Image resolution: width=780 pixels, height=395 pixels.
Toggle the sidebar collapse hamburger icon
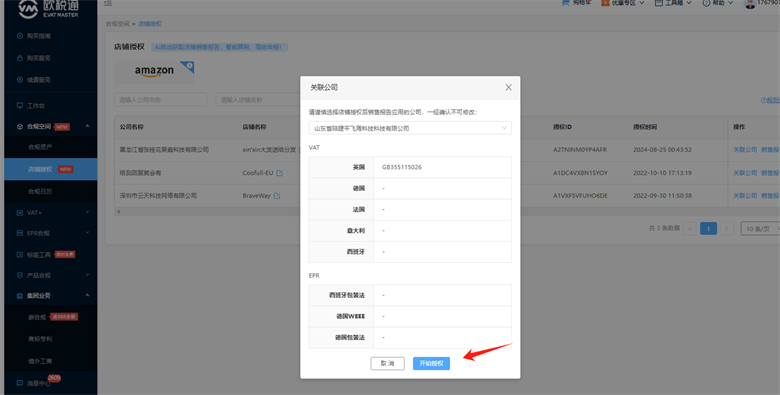[x=108, y=3]
